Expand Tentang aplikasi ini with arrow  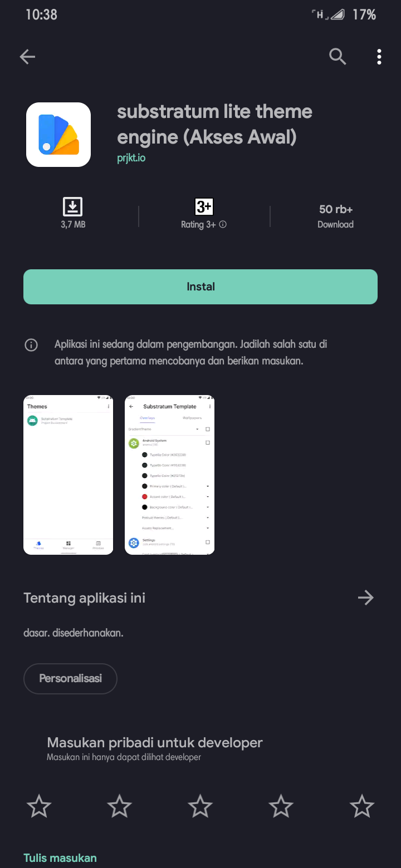366,598
